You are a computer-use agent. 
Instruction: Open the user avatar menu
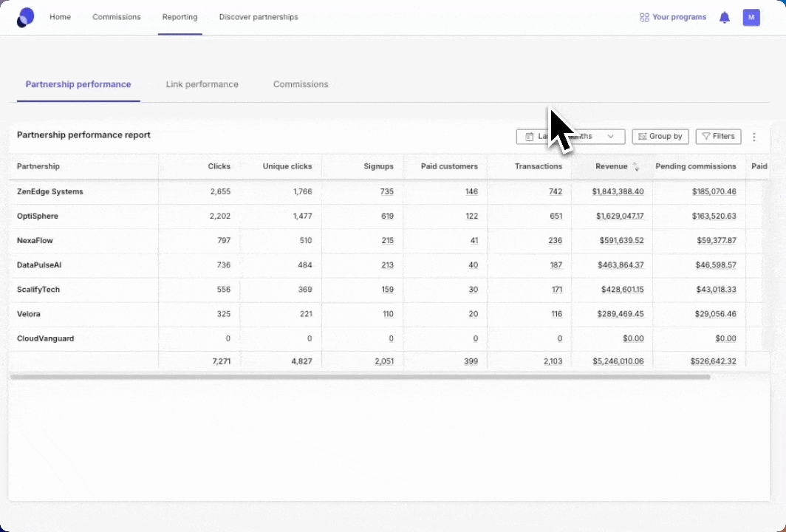751,18
